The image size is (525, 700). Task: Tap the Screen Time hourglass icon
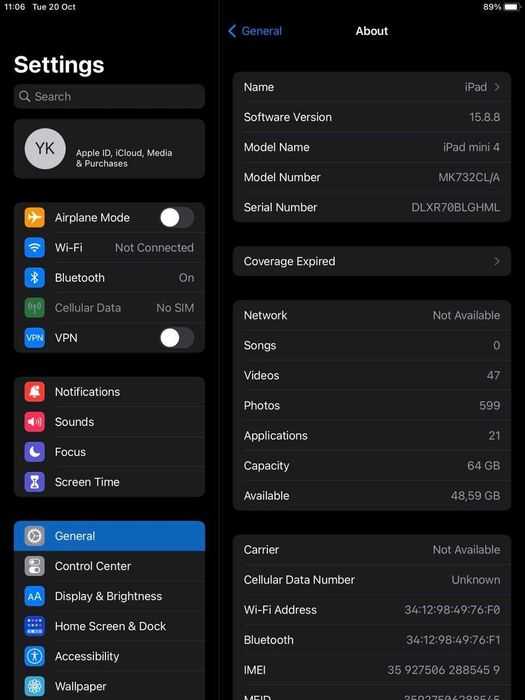point(34,482)
